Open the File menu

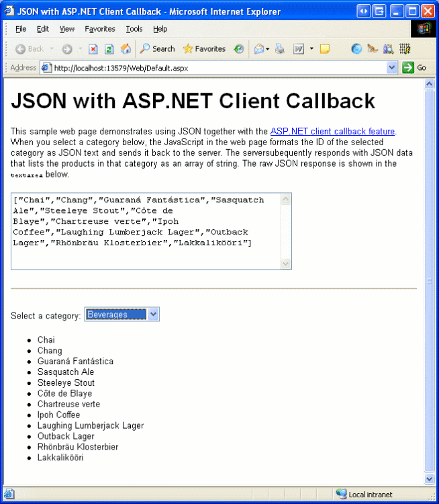coord(21,29)
